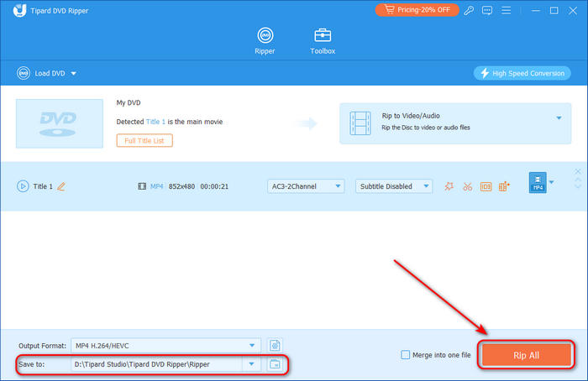Expand the Load DVD dropdown arrow

pyautogui.click(x=74, y=73)
